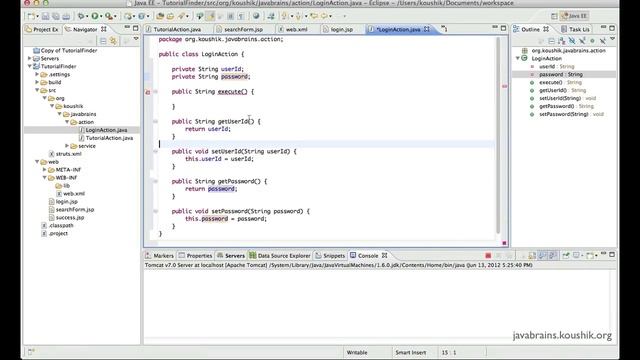The image size is (640, 360).
Task: Open the Servers tab in bottom panel
Action: 231,256
